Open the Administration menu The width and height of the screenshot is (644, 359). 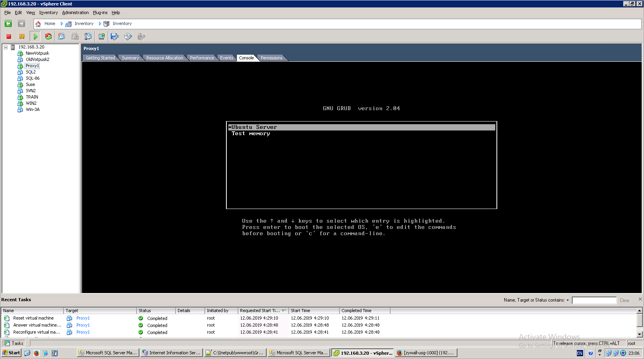[75, 13]
